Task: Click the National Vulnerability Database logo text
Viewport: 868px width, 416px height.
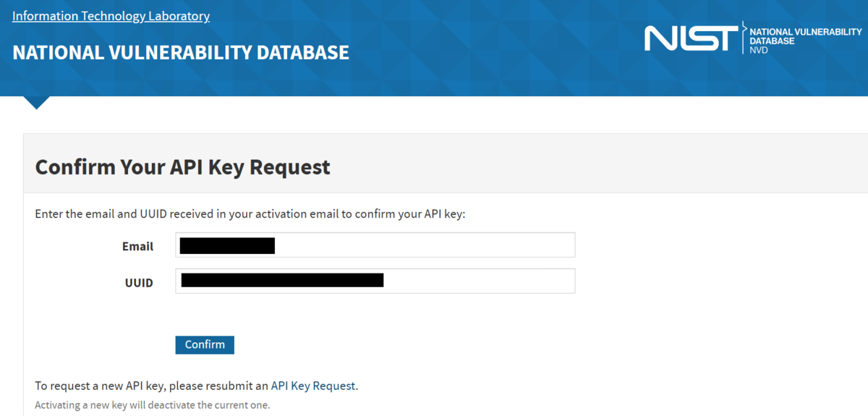Action: 805,37
